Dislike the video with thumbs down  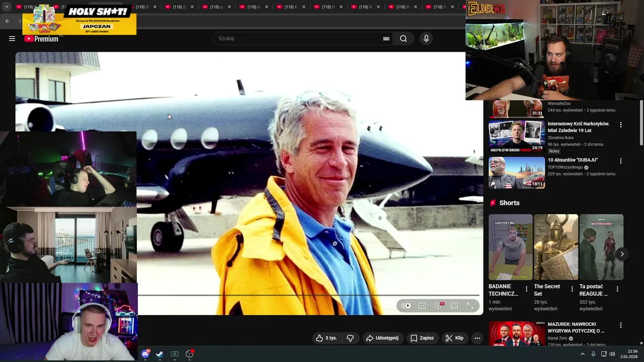click(350, 338)
